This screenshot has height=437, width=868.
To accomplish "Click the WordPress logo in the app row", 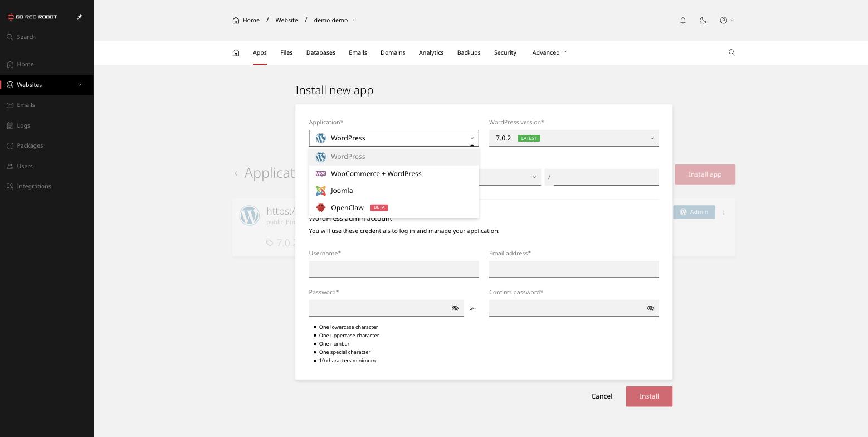I will [x=250, y=216].
